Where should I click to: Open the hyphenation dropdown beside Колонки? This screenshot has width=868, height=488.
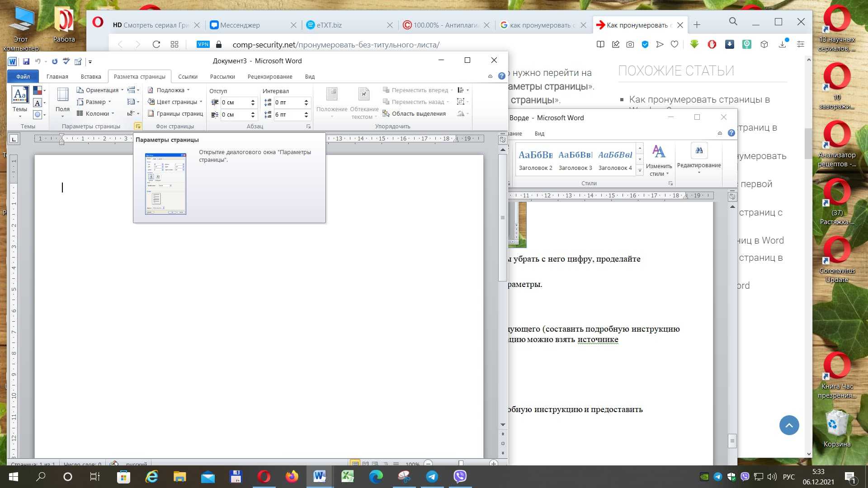pyautogui.click(x=133, y=113)
